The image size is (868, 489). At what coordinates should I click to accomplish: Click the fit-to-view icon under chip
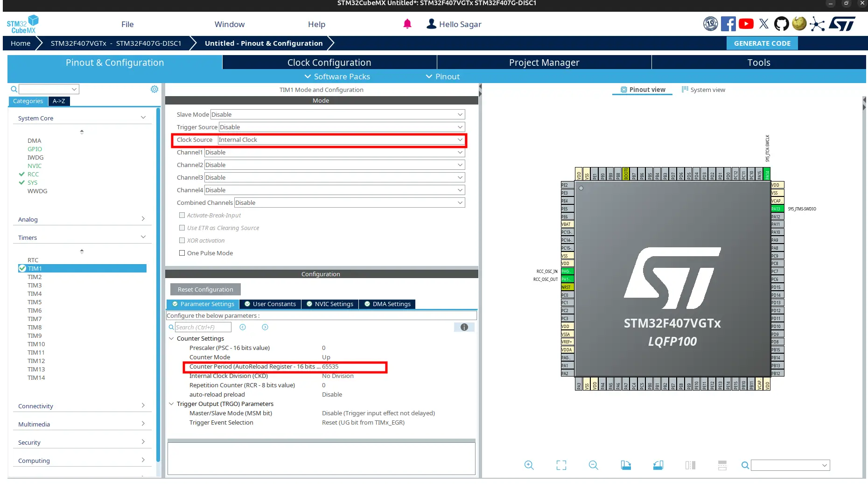point(561,465)
